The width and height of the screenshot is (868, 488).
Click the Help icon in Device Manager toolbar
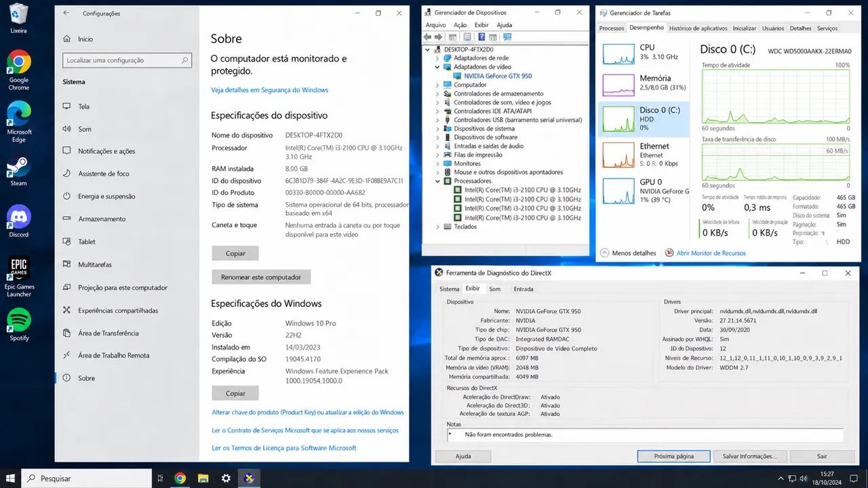tap(481, 37)
